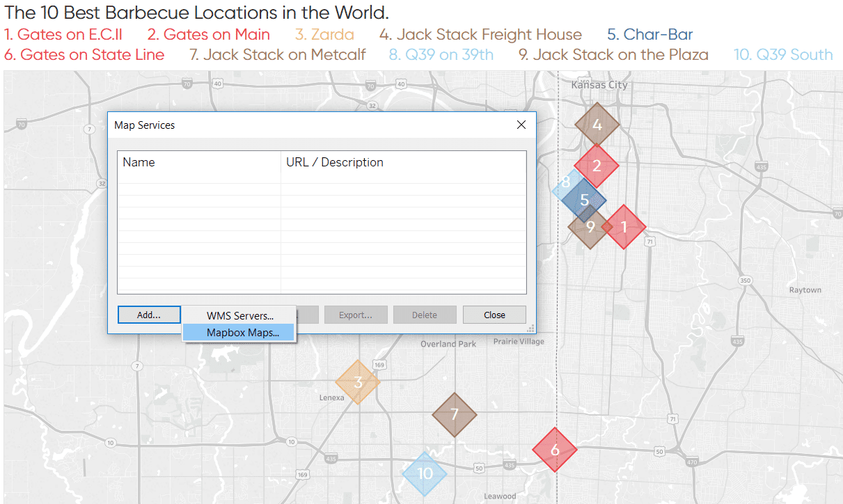Select marker 10 for Q39 South near Leawood
This screenshot has width=843, height=504.
tap(425, 473)
